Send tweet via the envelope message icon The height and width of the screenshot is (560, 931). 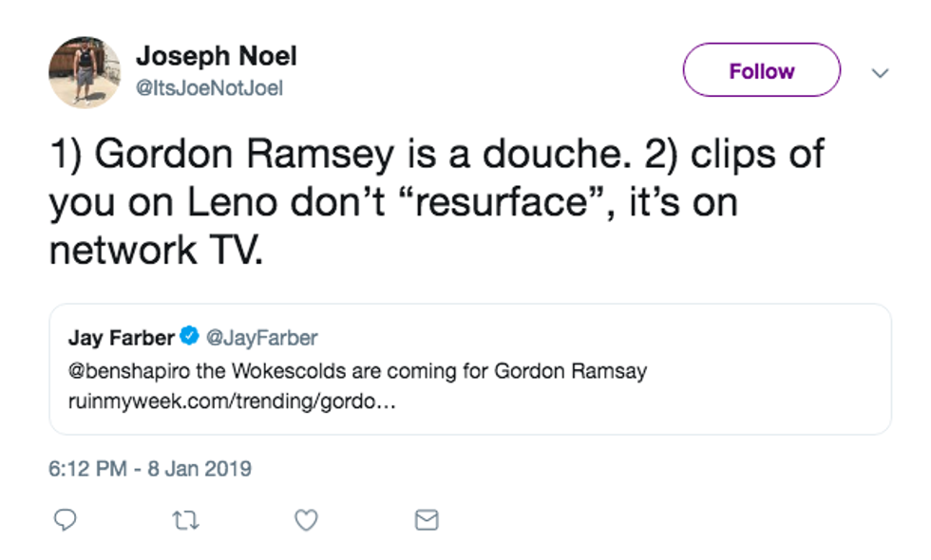tap(427, 519)
